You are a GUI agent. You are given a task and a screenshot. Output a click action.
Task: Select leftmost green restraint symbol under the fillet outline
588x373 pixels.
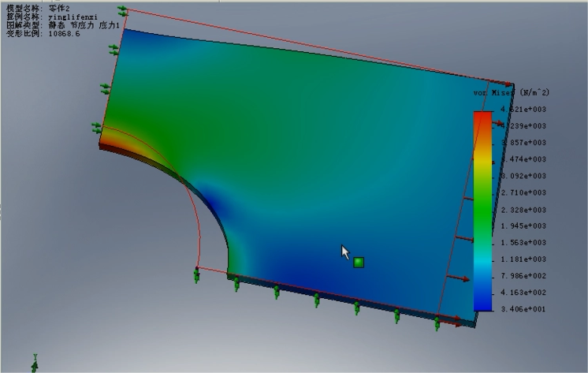click(x=196, y=275)
